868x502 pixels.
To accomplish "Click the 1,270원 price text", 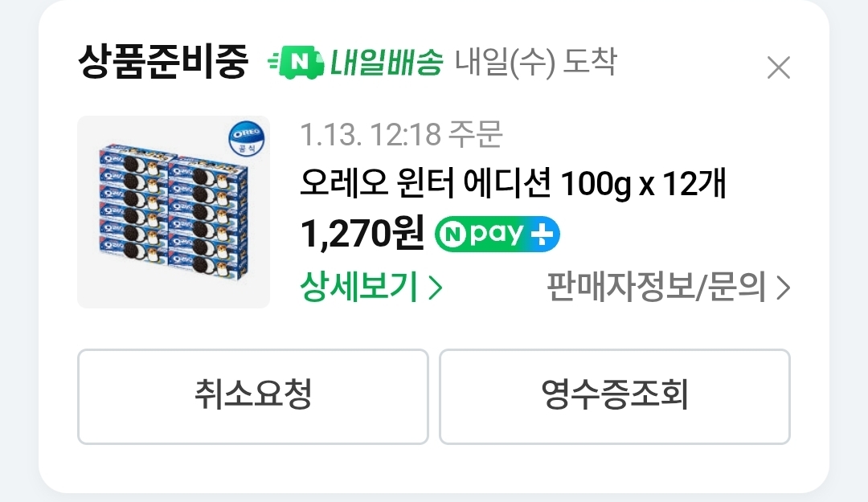I will click(x=362, y=234).
